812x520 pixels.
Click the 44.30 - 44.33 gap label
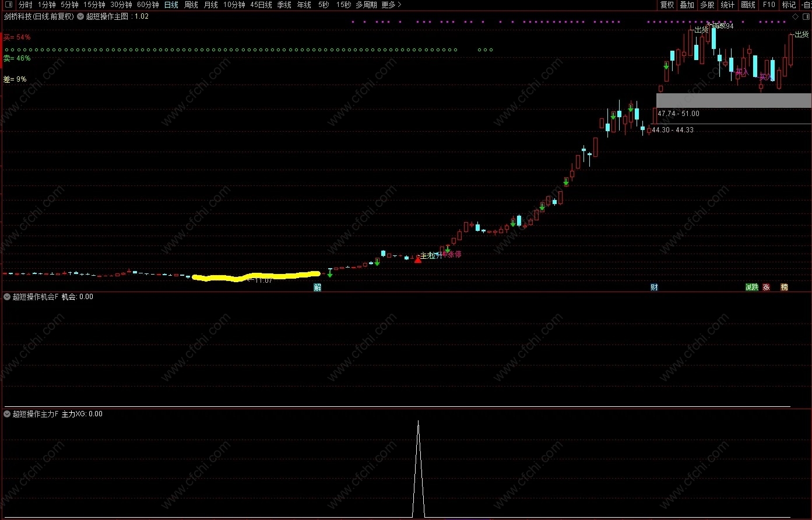click(x=673, y=130)
